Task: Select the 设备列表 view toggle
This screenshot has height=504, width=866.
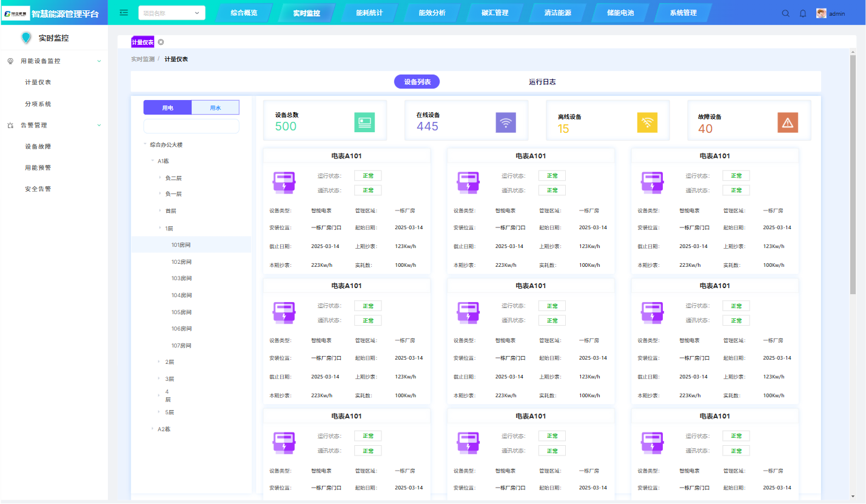Action: tap(417, 82)
